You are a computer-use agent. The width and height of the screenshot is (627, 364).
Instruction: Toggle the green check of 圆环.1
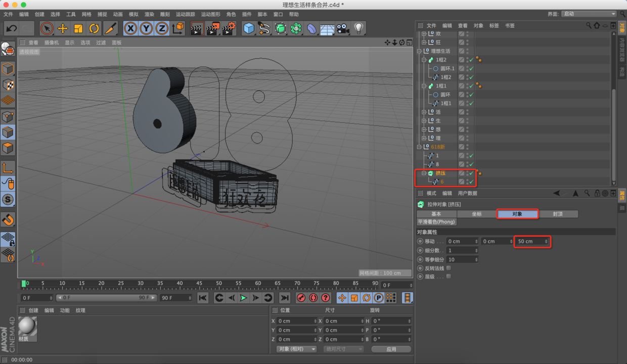471,68
